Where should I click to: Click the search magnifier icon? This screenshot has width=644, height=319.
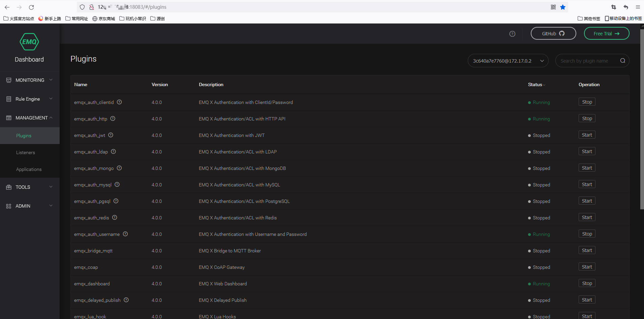[622, 61]
